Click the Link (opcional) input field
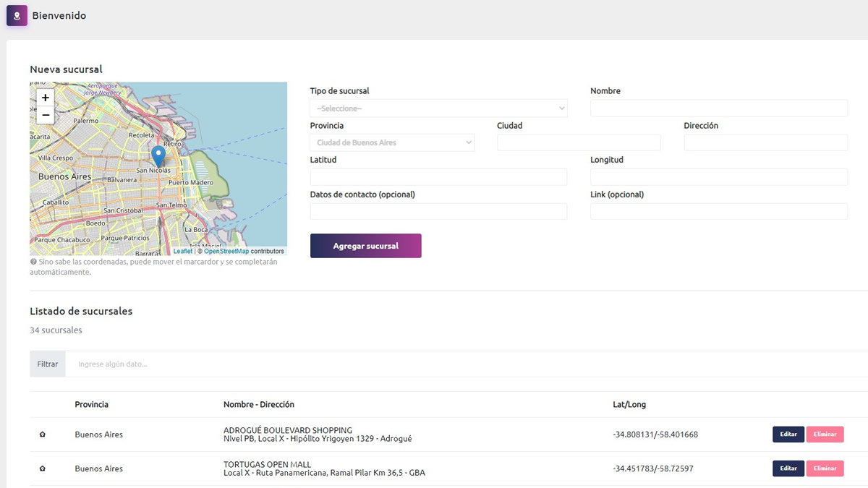868x488 pixels. tap(718, 211)
